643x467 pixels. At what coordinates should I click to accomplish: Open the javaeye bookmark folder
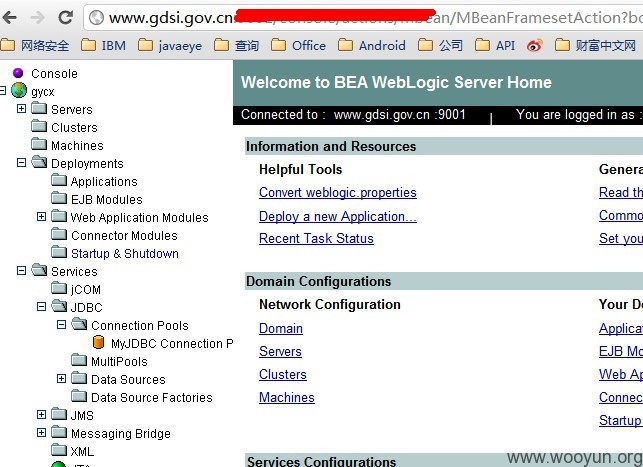click(x=170, y=46)
